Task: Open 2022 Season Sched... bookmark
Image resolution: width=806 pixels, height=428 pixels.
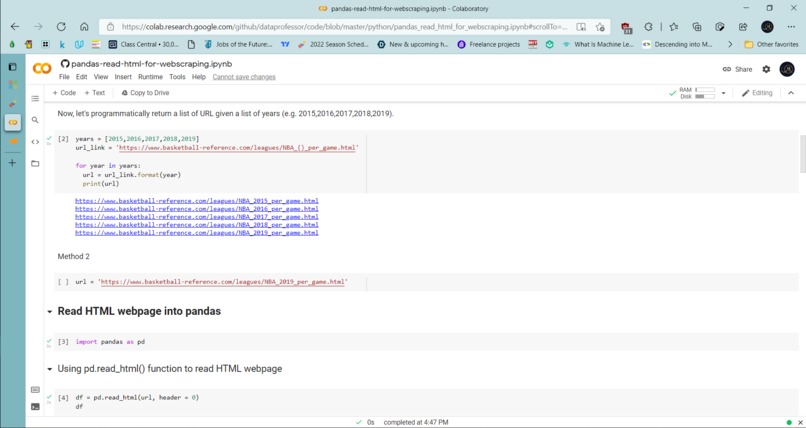Action: pyautogui.click(x=334, y=45)
